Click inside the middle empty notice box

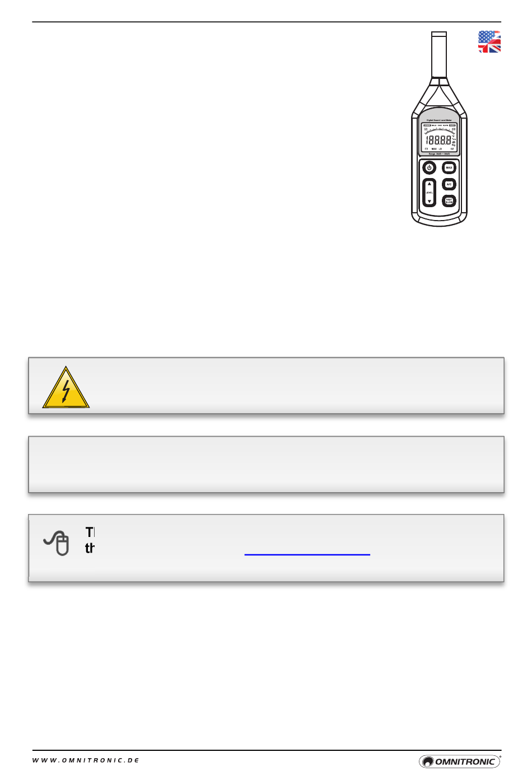(x=267, y=464)
